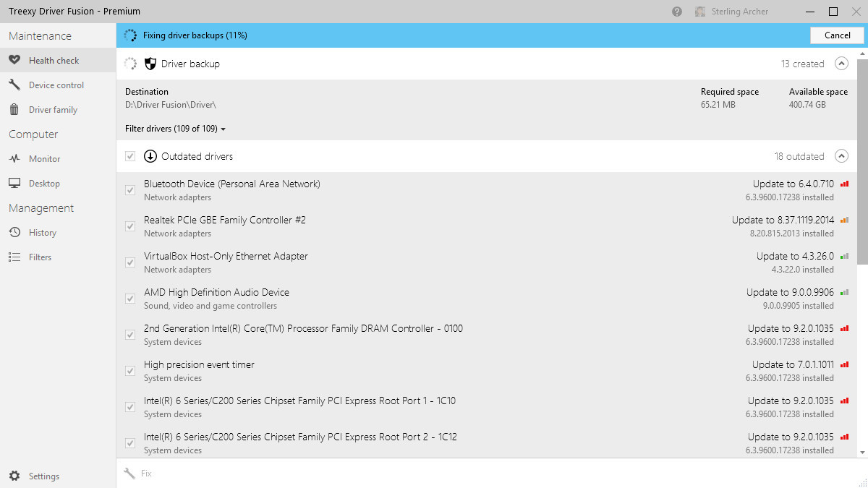868x488 pixels.
Task: Toggle AMD High Definition Audio Device checkbox
Action: point(130,299)
